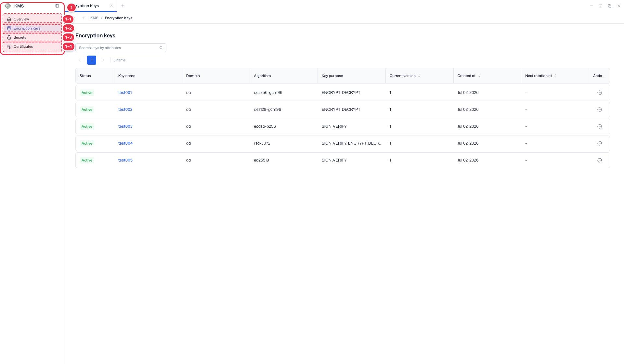
Task: Open the test002 key link
Action: click(125, 110)
